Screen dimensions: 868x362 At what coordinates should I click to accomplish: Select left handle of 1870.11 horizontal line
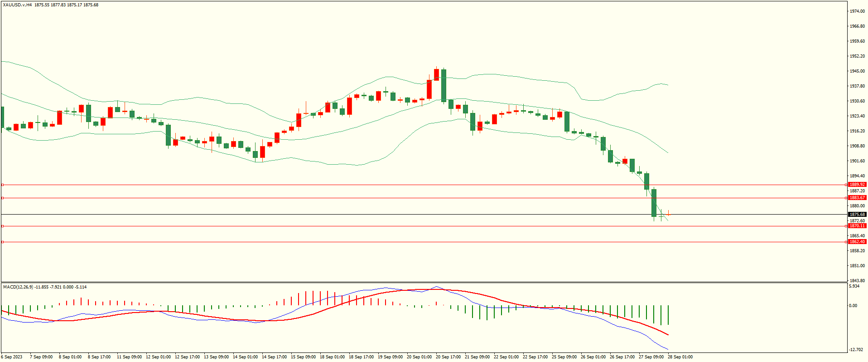[x=2, y=226]
